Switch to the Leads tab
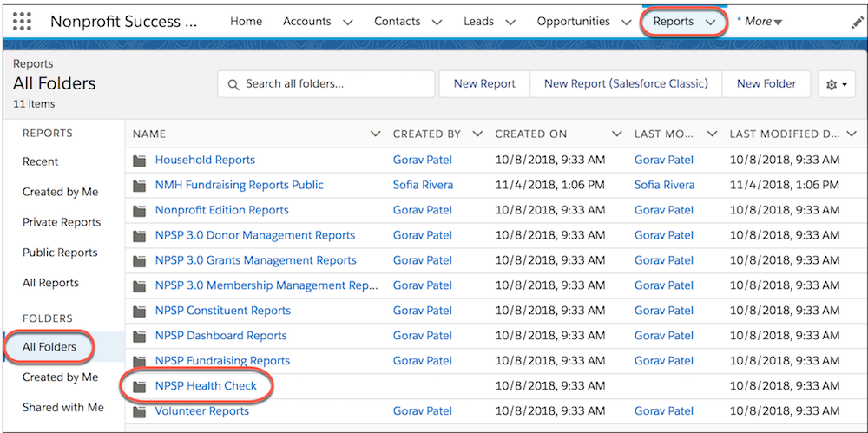Screen dimensions: 868x433 479,22
